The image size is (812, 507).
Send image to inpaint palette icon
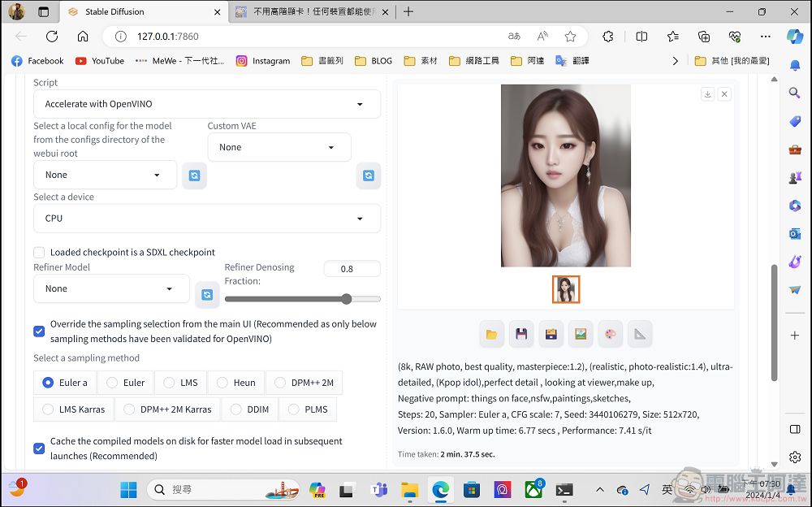pyautogui.click(x=610, y=335)
